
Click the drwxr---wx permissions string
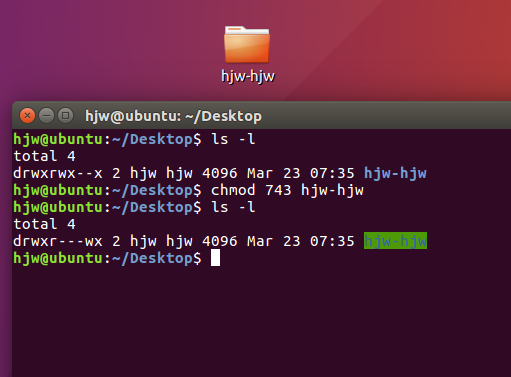pos(58,241)
